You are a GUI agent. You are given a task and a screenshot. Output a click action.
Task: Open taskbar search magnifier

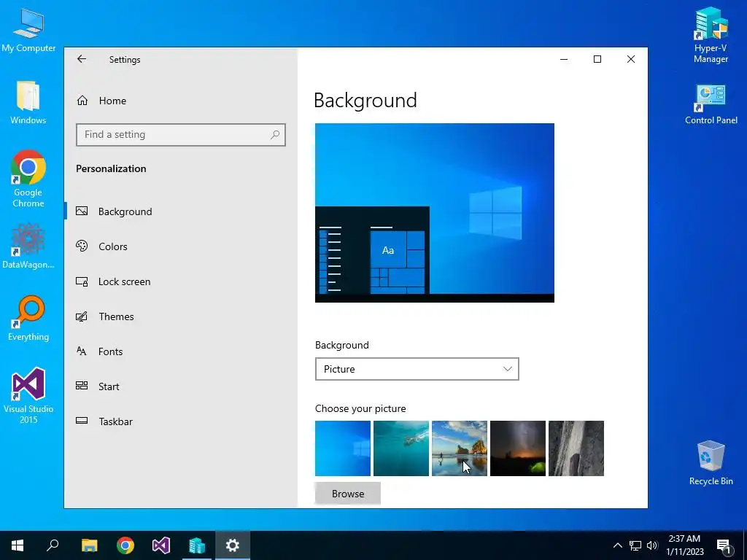click(53, 545)
